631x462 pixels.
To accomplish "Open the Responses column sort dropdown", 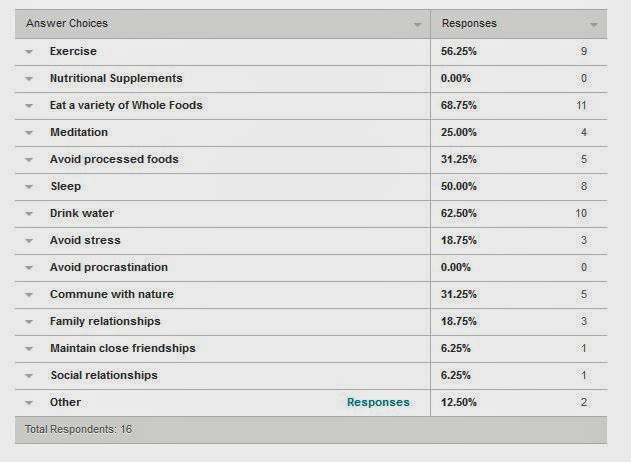I will point(594,24).
